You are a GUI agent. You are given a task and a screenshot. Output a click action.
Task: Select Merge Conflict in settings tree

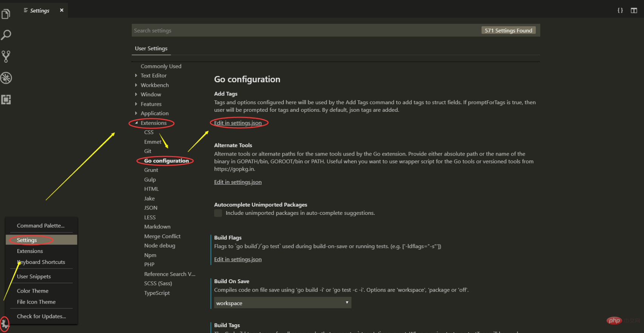[x=162, y=236]
